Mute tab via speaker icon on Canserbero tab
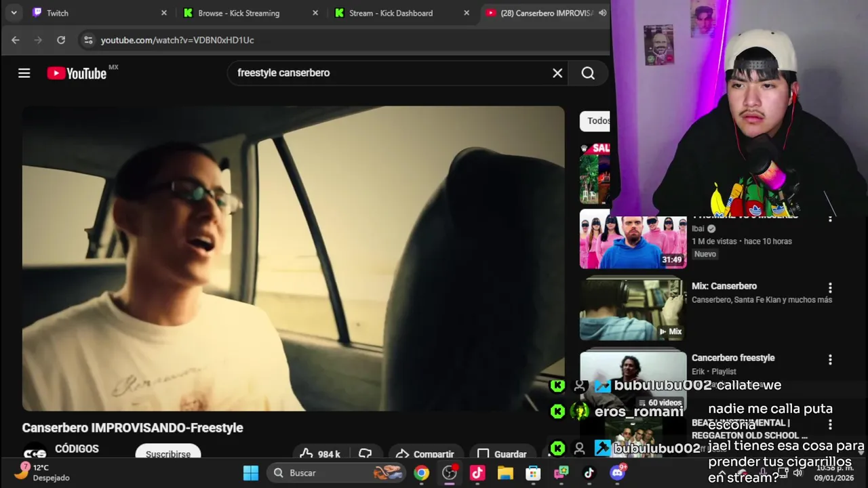868x488 pixels. tap(602, 13)
